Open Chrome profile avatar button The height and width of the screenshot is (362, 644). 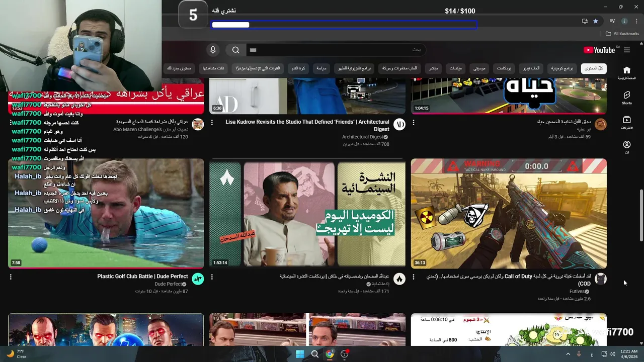624,21
